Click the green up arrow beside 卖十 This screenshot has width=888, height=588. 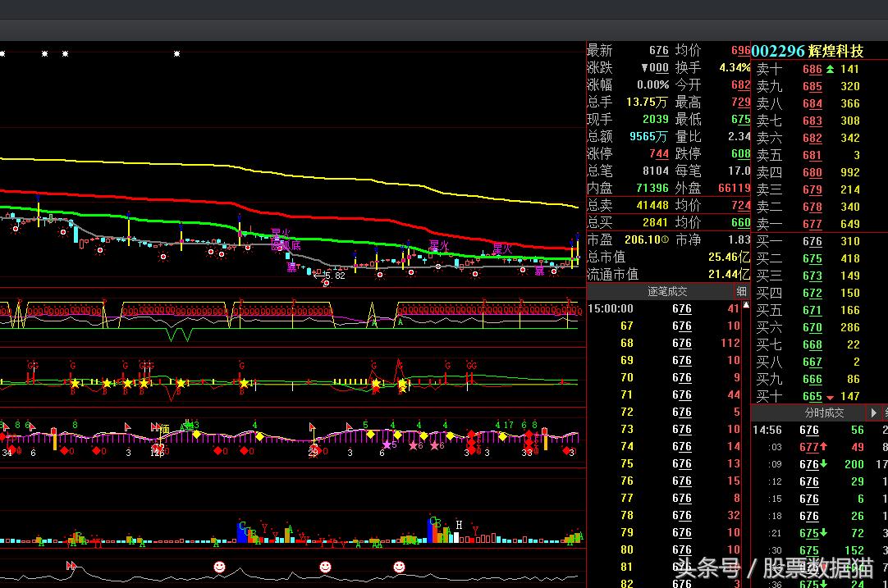click(x=830, y=69)
